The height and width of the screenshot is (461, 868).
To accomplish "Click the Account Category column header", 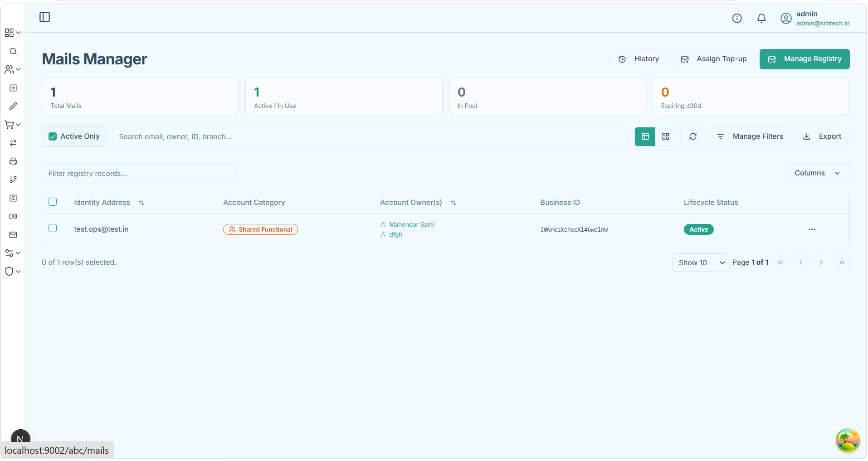I will click(x=254, y=203).
